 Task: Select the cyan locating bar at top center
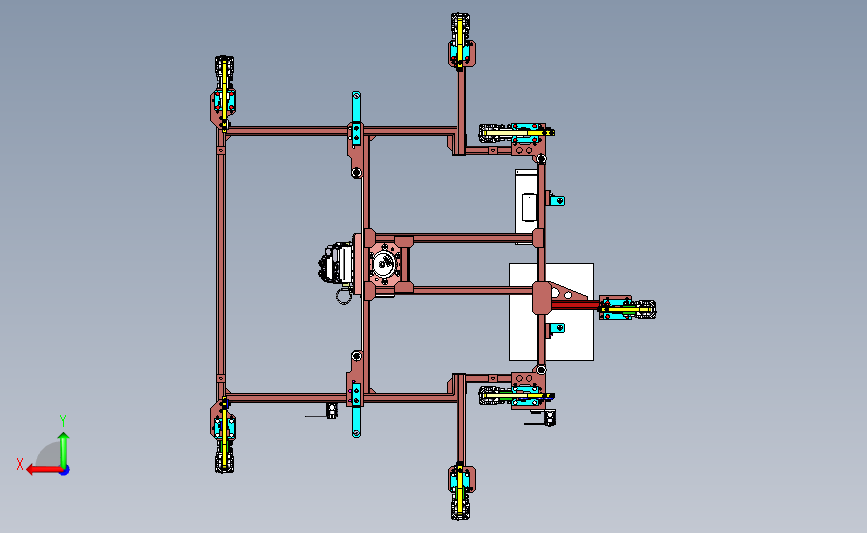click(x=356, y=118)
